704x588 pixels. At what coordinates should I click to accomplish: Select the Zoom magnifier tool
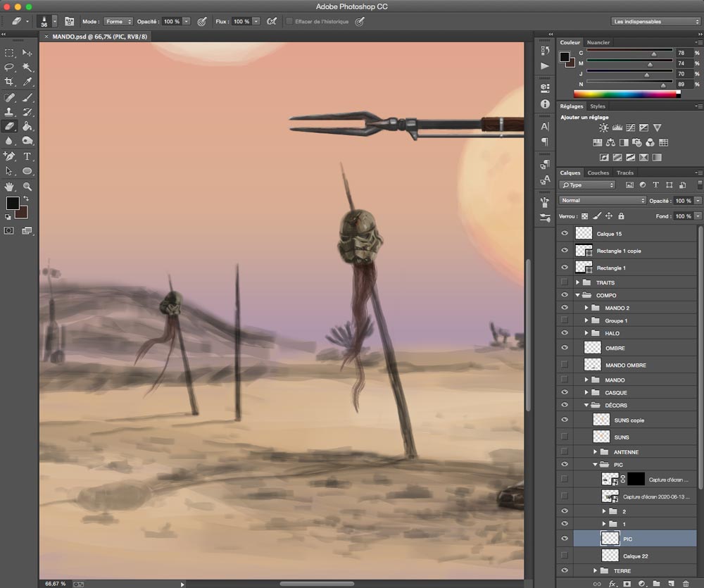coord(27,187)
